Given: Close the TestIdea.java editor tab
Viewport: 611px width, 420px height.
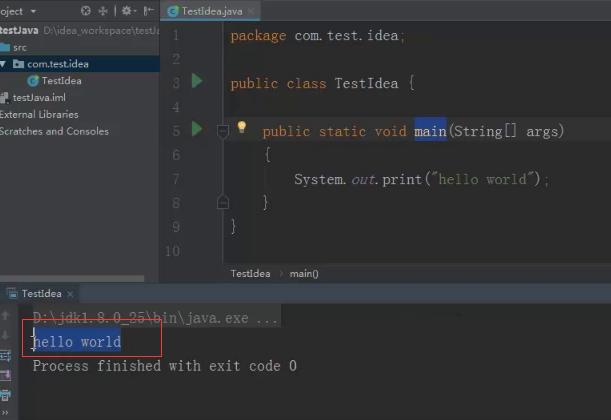Looking at the screenshot, I should (252, 11).
